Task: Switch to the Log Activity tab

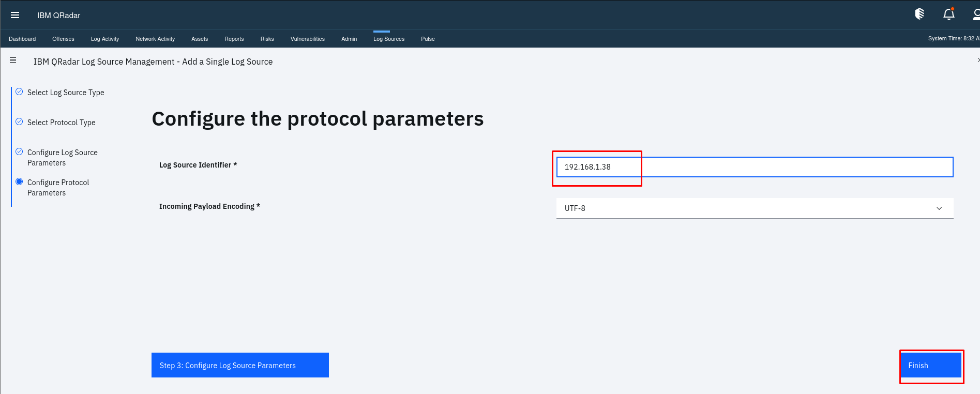Action: [105, 39]
